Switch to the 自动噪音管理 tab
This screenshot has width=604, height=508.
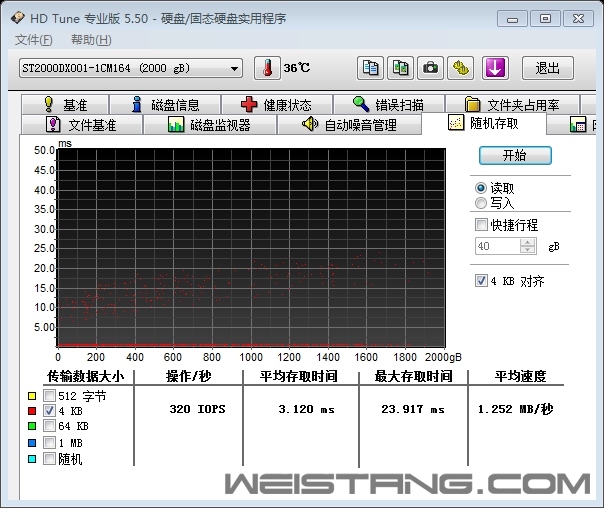[349, 124]
